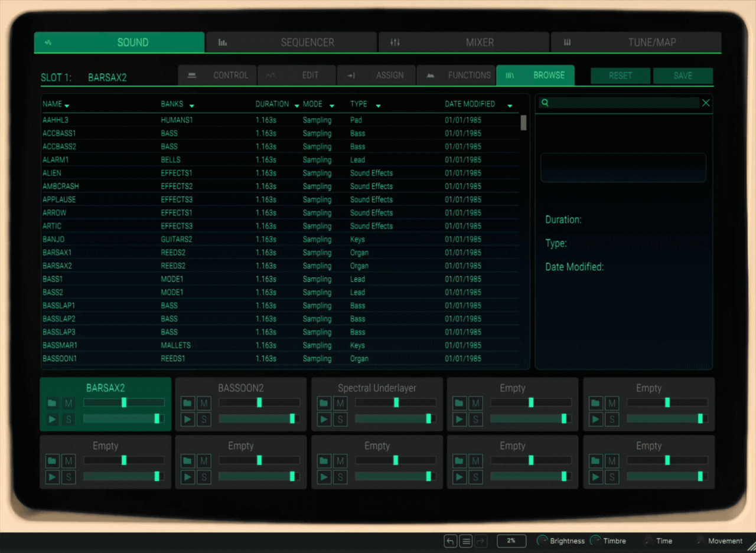Select the BANJO sample row
The width and height of the screenshot is (756, 553).
coord(281,239)
